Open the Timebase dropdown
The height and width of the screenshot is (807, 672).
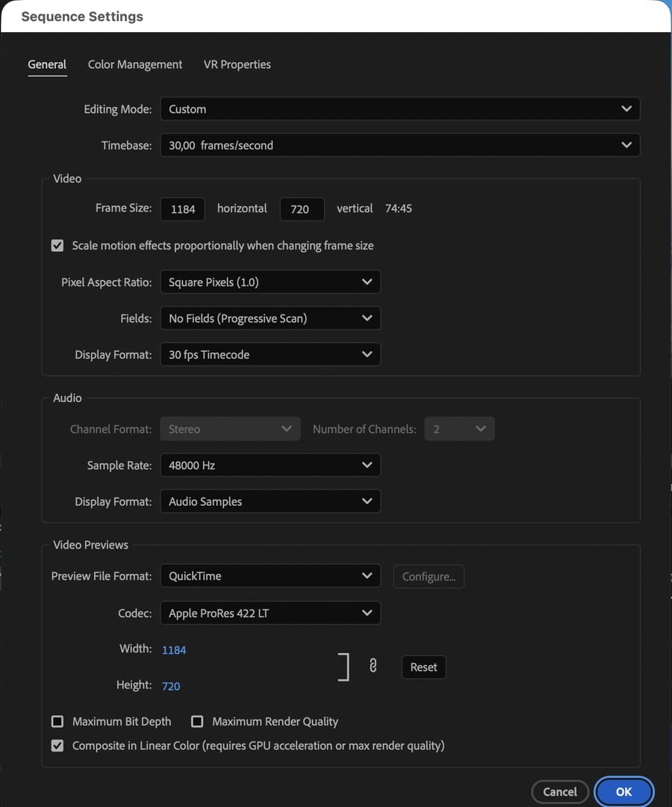click(x=400, y=145)
